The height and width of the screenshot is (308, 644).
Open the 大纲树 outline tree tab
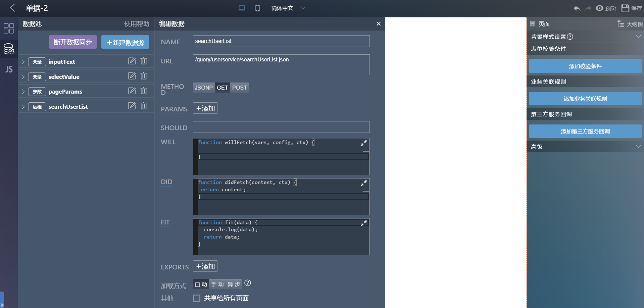630,24
